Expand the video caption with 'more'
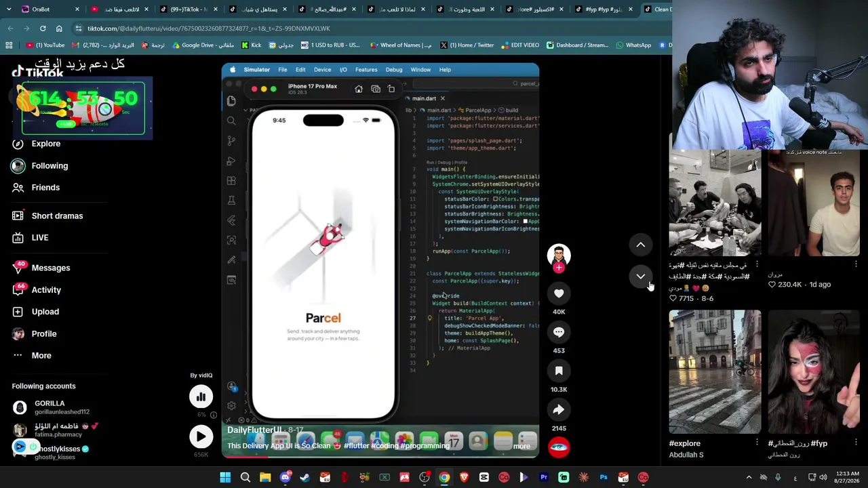This screenshot has width=868, height=488. (521, 446)
